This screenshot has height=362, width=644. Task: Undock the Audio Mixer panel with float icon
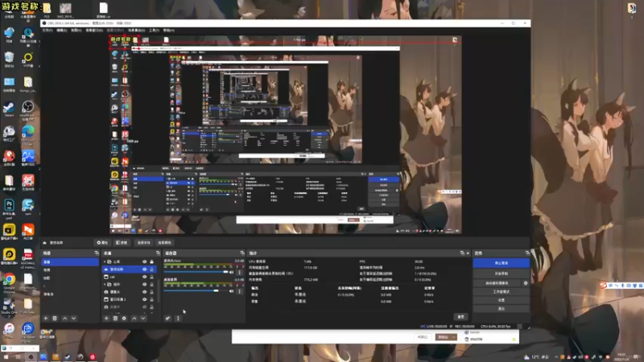click(242, 253)
